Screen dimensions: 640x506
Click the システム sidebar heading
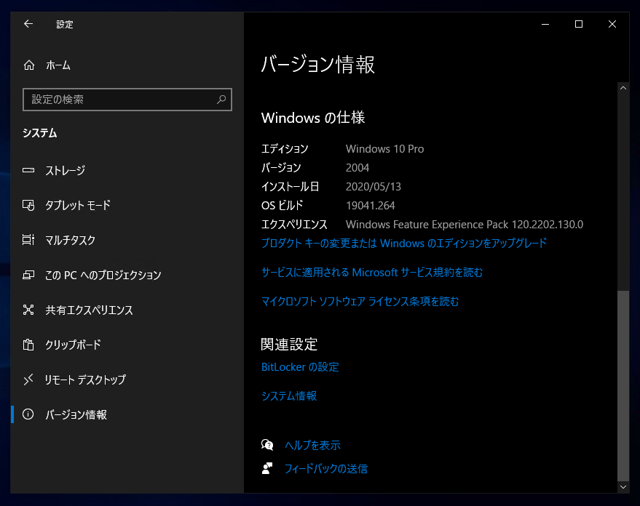tap(40, 133)
